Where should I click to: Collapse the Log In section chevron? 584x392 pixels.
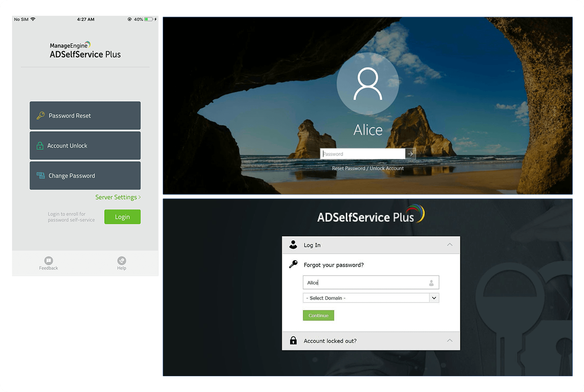449,245
